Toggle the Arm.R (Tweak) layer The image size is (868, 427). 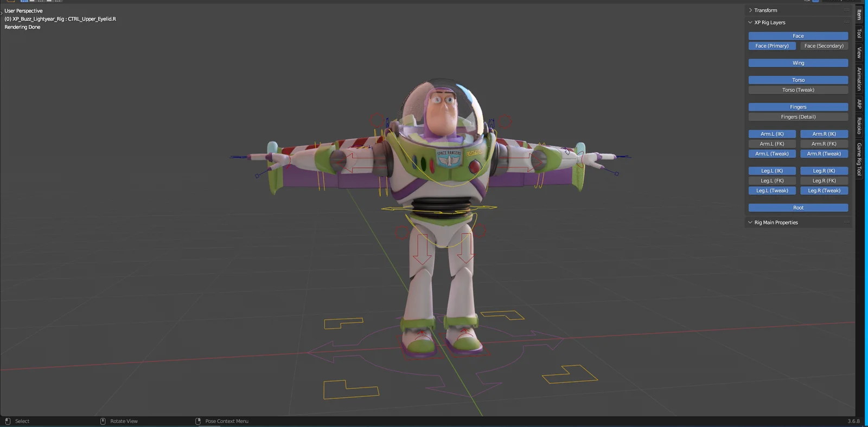coord(824,154)
